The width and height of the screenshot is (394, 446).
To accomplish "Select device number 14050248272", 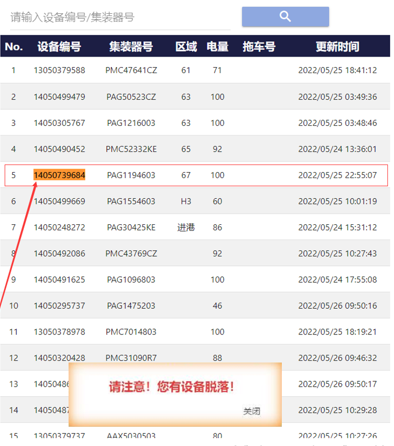I will 59,227.
